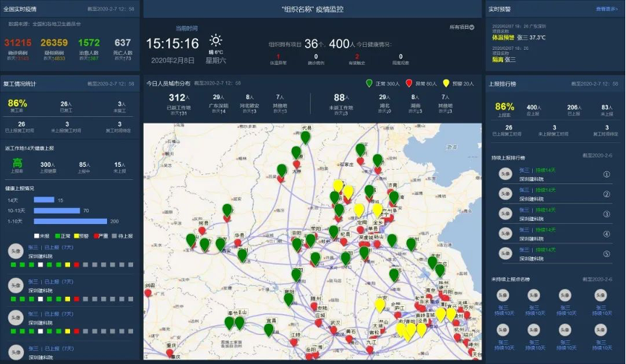
Task: Click the 今日人员城市分布 heading
Action: coord(168,83)
